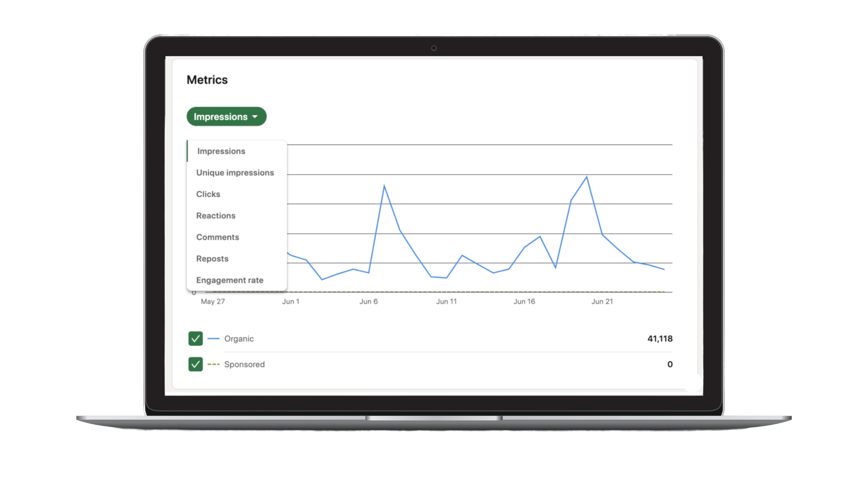868x488 pixels.
Task: Click the Metrics heading
Action: pyautogui.click(x=207, y=80)
